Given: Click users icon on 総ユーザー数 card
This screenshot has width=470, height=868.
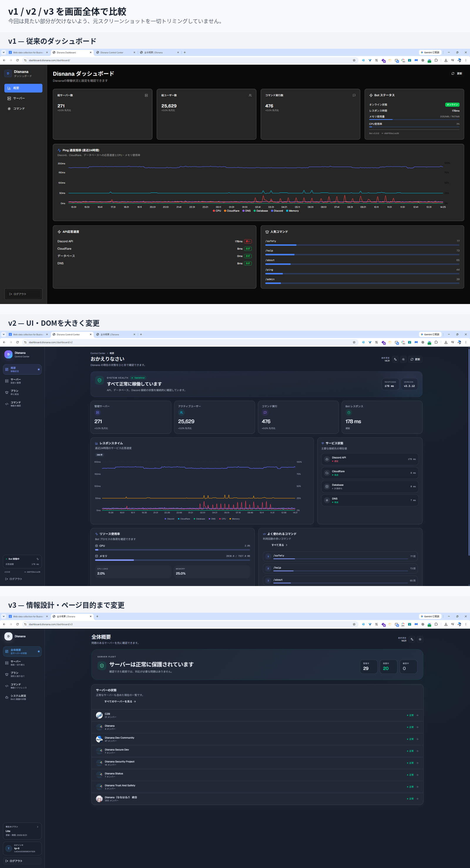Looking at the screenshot, I should tap(250, 95).
